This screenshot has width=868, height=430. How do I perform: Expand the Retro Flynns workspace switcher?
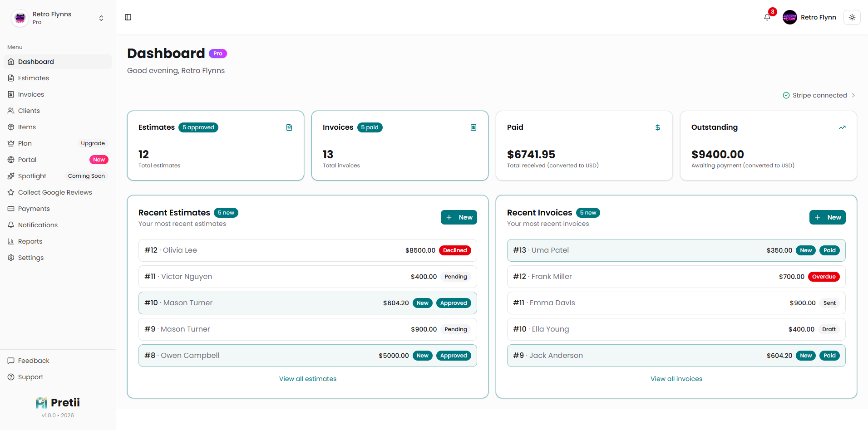pos(101,18)
